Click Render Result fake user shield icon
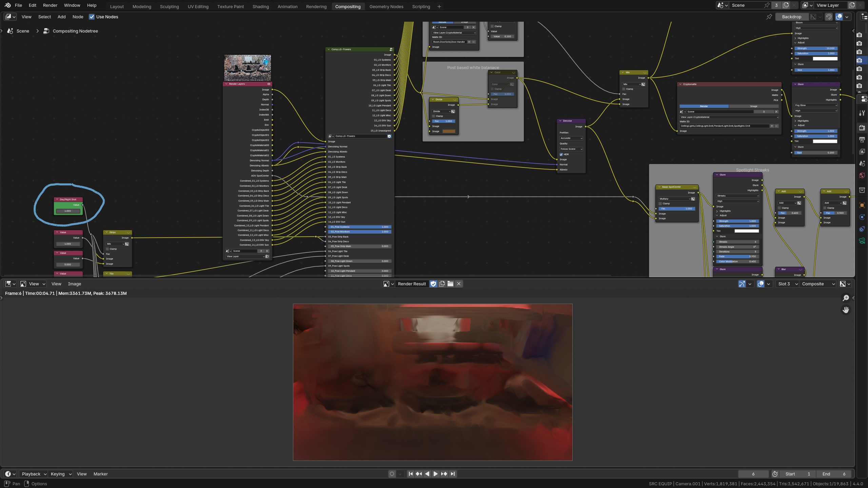The height and width of the screenshot is (488, 868). coord(433,284)
